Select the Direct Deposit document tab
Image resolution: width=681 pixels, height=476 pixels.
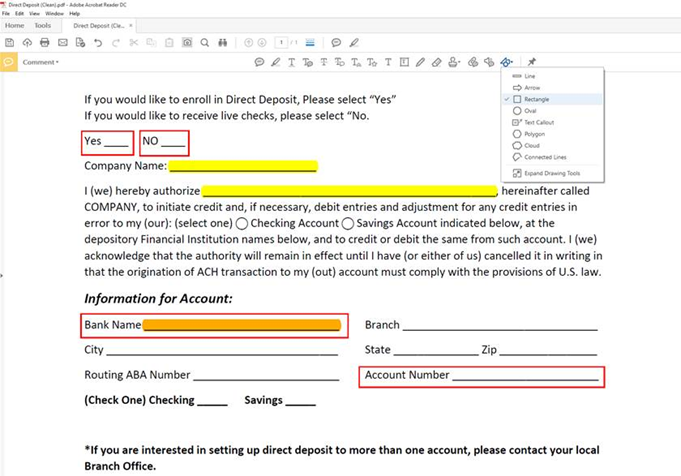[x=98, y=26]
